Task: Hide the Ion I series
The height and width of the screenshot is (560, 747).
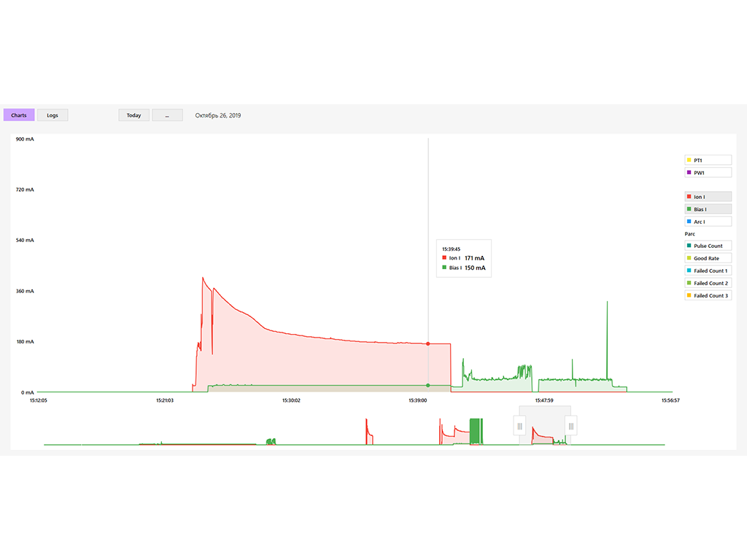Action: (x=708, y=197)
